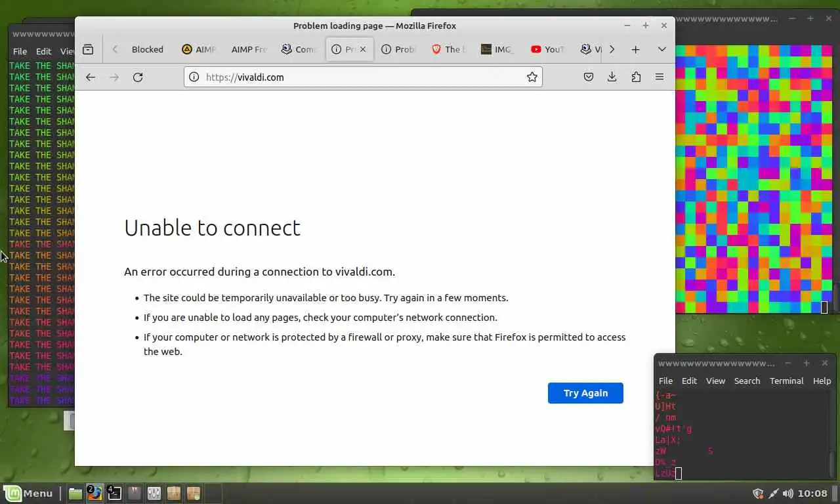This screenshot has height=504, width=840.
Task: Open Help menu in bottom-right terminal
Action: tap(822, 381)
